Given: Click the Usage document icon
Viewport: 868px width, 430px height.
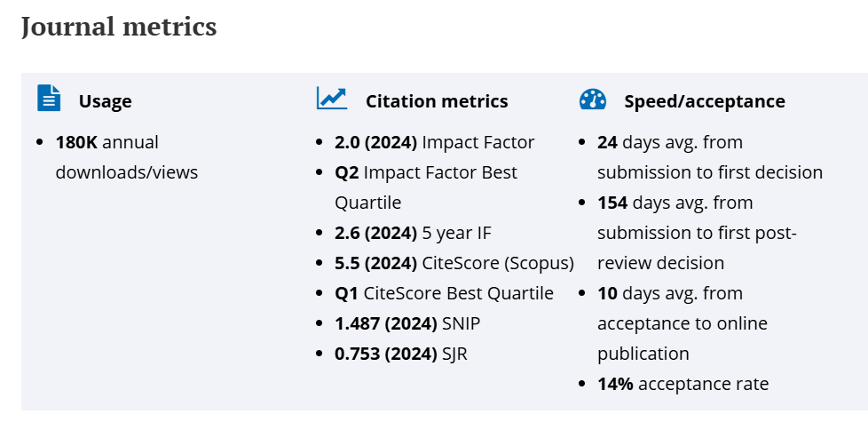Looking at the screenshot, I should (49, 98).
